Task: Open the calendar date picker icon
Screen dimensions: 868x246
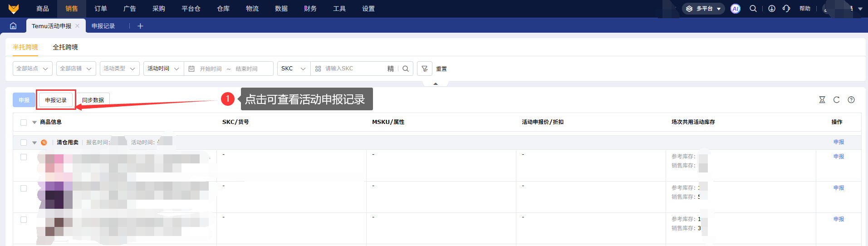Action: pos(191,69)
